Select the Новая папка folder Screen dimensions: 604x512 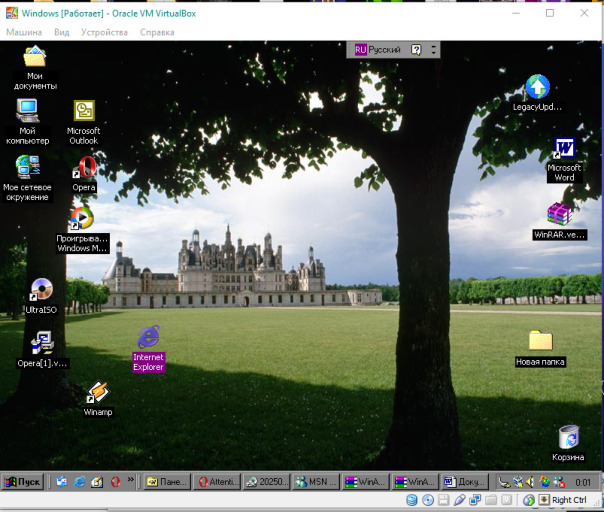click(x=540, y=341)
